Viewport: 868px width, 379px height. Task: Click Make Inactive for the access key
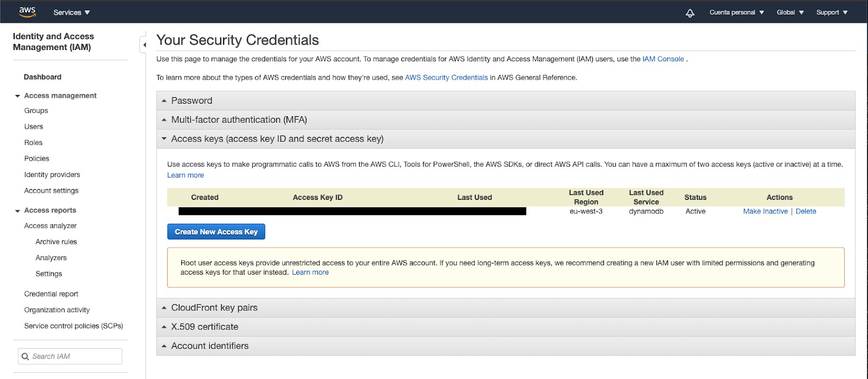pos(765,211)
